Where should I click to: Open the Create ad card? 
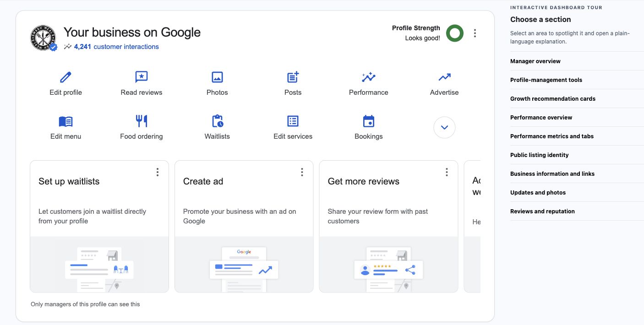point(244,226)
